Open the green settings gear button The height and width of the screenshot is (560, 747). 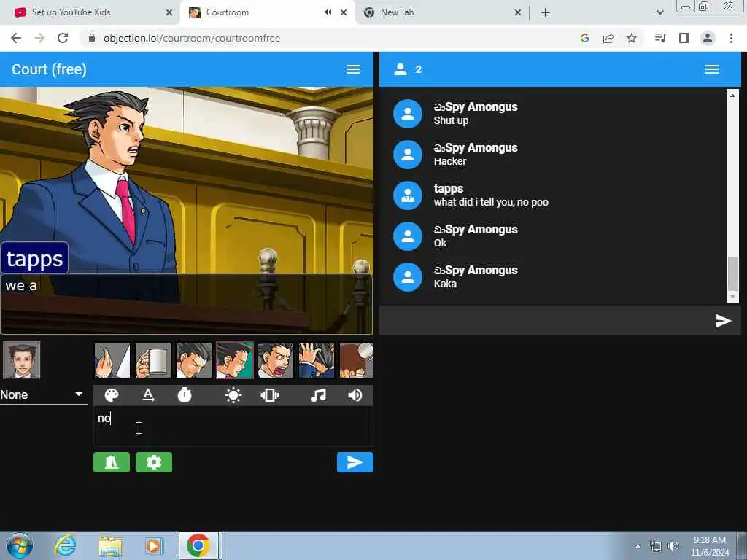pyautogui.click(x=154, y=462)
